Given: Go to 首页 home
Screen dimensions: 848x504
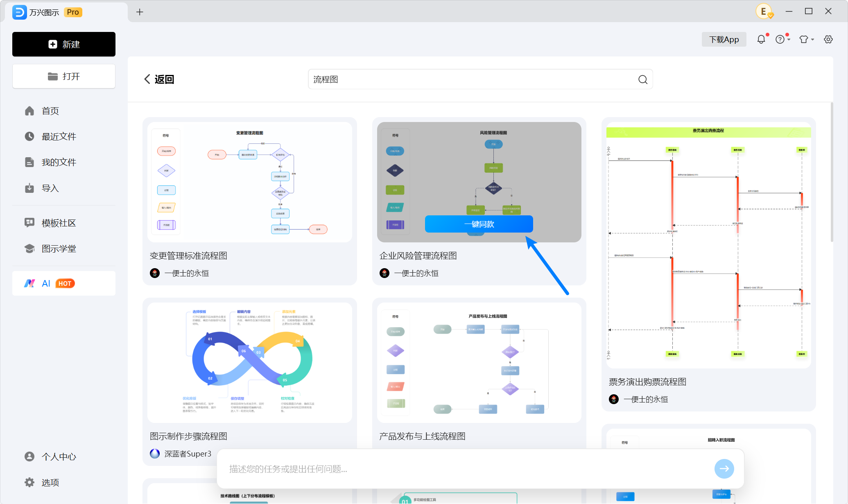Looking at the screenshot, I should [64, 111].
